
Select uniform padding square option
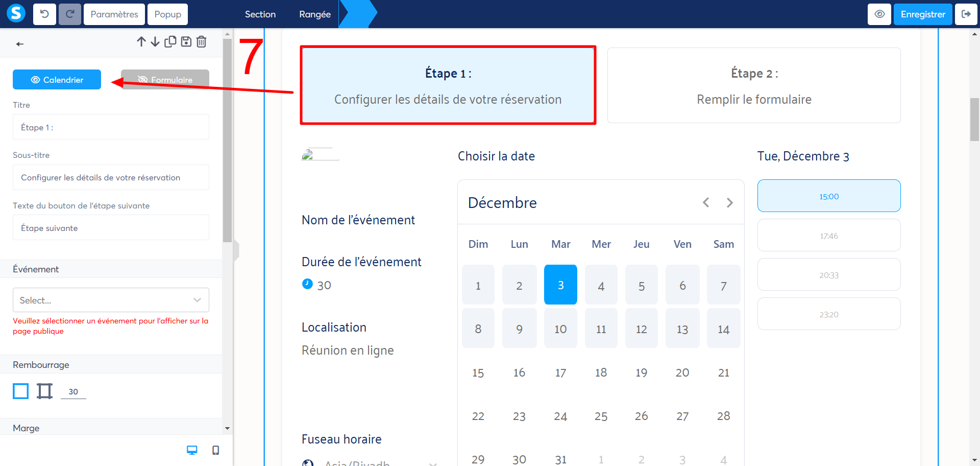coord(21,391)
